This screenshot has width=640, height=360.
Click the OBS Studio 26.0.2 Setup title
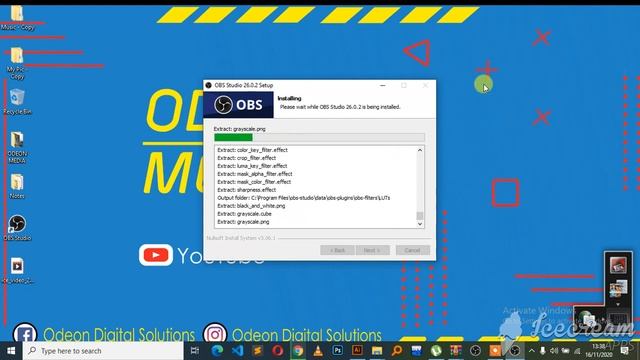(x=244, y=85)
